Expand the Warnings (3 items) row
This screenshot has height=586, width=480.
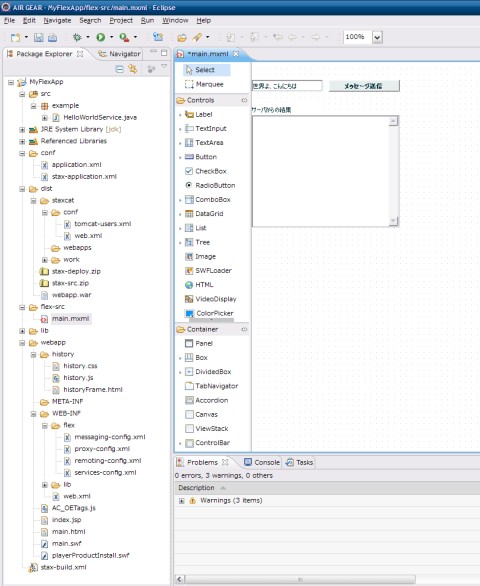point(182,501)
